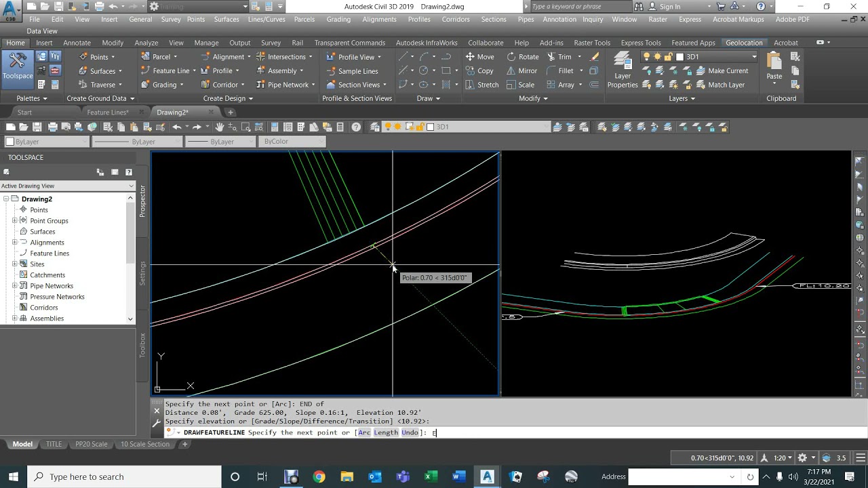Screen dimensions: 868x488
Task: Open the status bar settings gear
Action: coord(802,458)
